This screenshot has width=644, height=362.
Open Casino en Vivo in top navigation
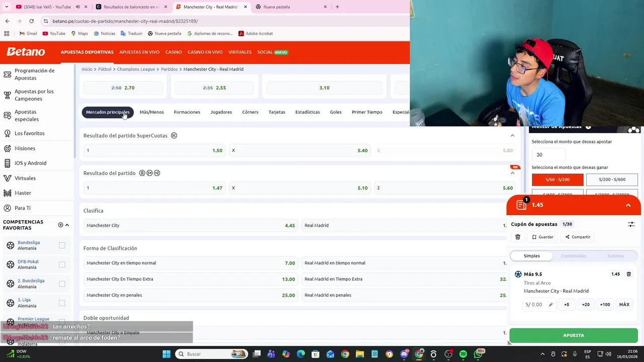tap(205, 52)
